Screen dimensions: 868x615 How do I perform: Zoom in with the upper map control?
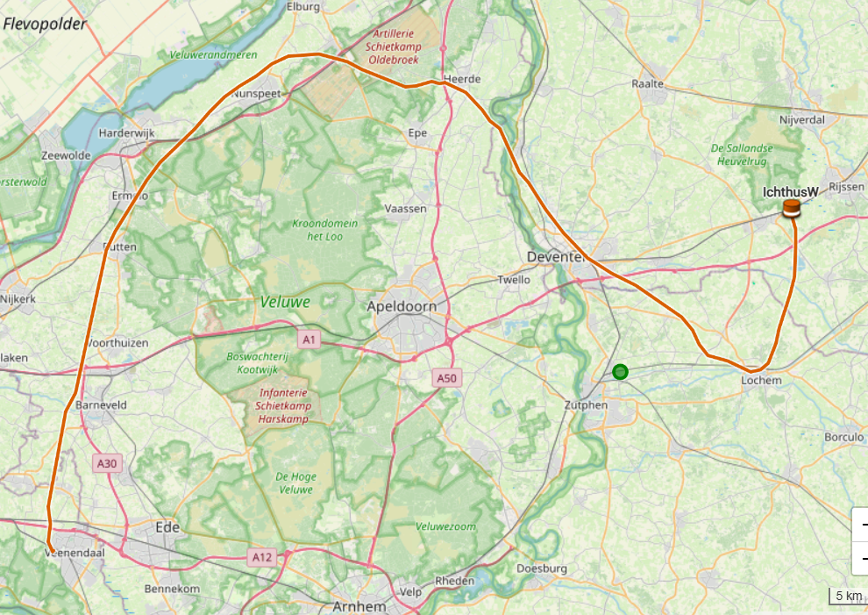(860, 524)
